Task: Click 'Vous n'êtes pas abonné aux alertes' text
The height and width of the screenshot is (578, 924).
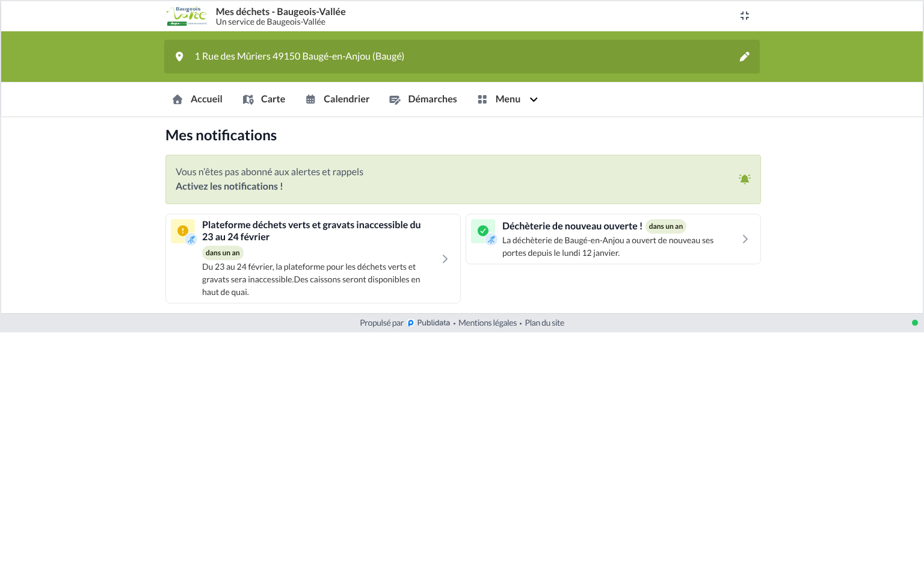Action: tap(269, 172)
